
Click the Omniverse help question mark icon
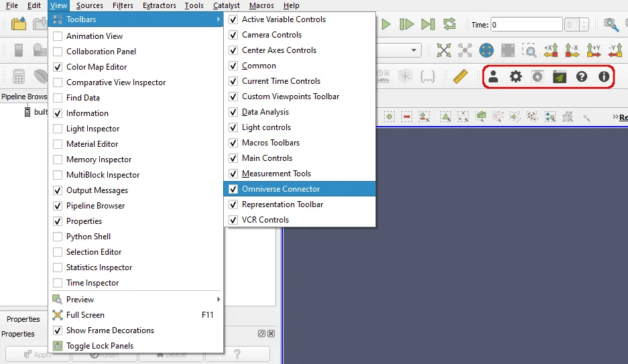[x=582, y=76]
